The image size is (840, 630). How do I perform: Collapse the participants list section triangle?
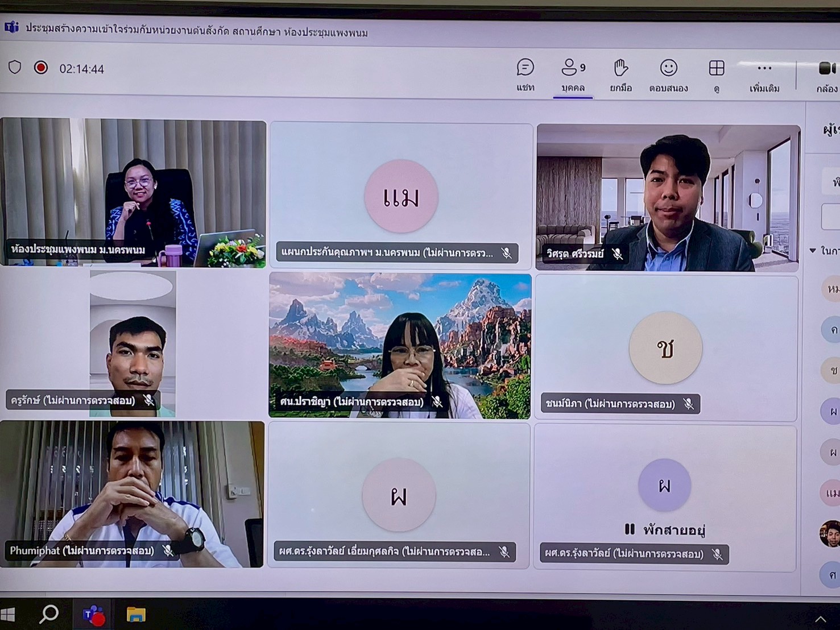(813, 251)
